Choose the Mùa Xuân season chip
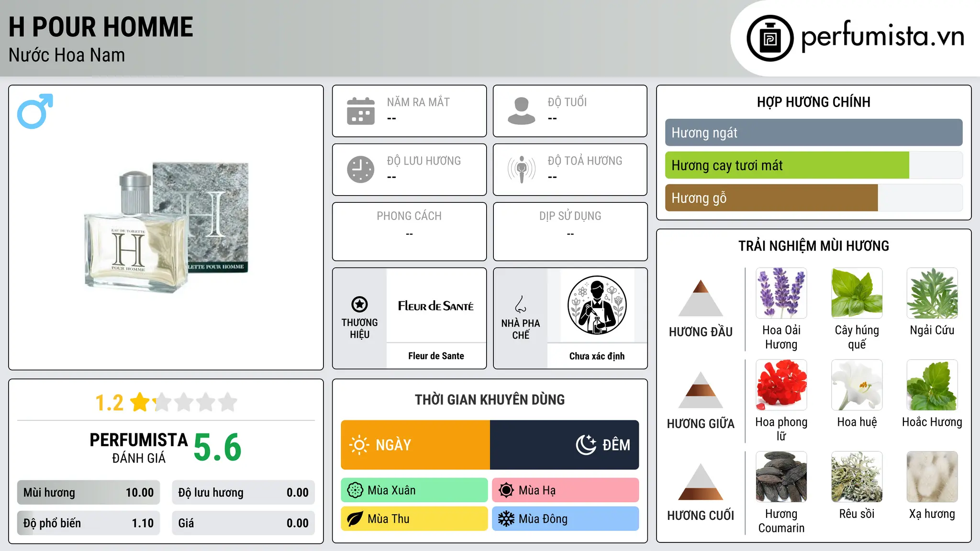The image size is (980, 551). [414, 490]
